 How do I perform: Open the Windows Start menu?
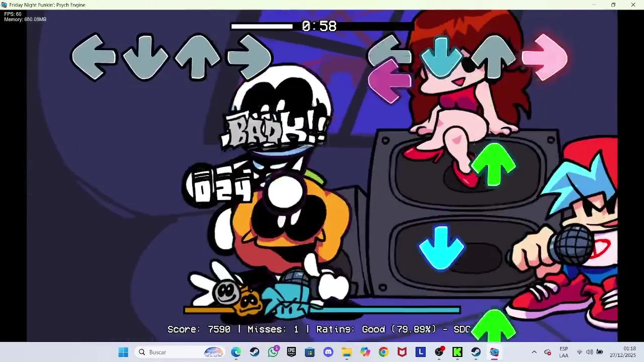pos(123,352)
